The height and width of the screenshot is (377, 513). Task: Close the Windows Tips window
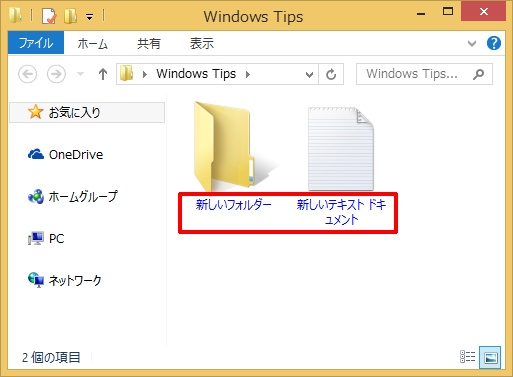tap(483, 12)
